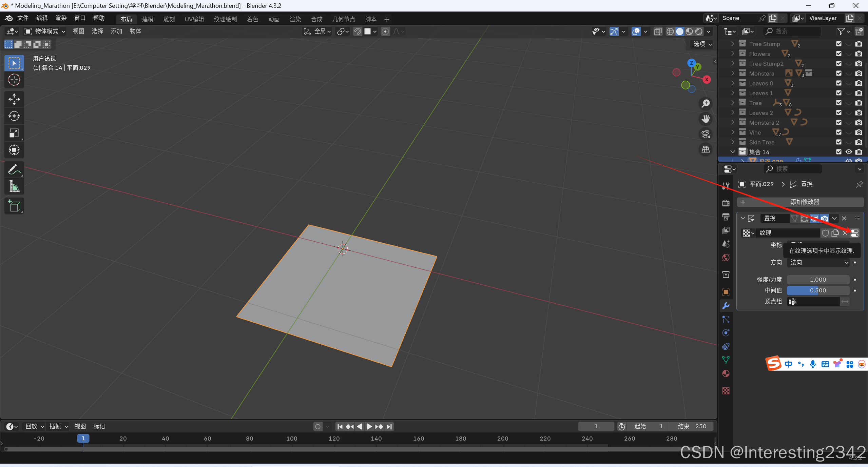The image size is (868, 467).
Task: Click the Add Cube tool
Action: click(14, 206)
